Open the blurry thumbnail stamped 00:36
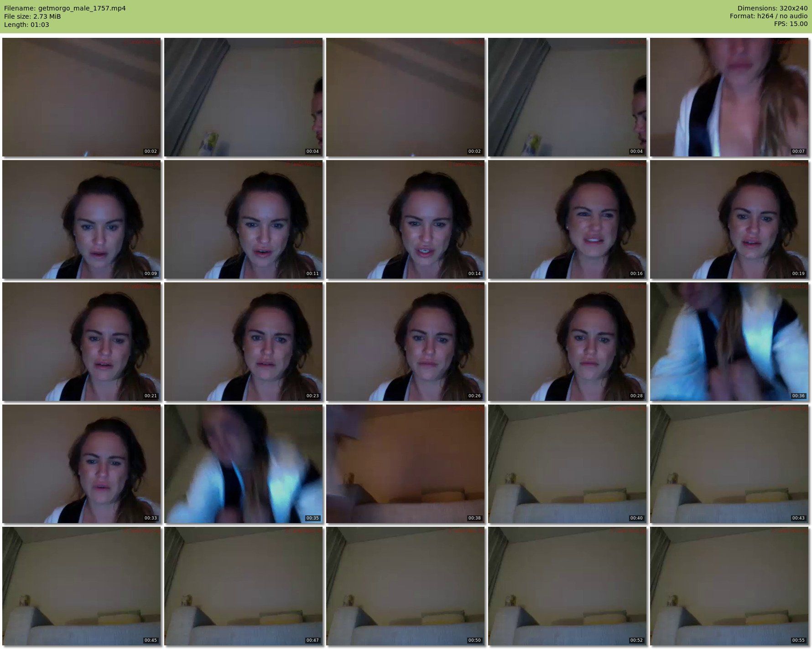Viewport: 812px width, 649px height. click(729, 342)
